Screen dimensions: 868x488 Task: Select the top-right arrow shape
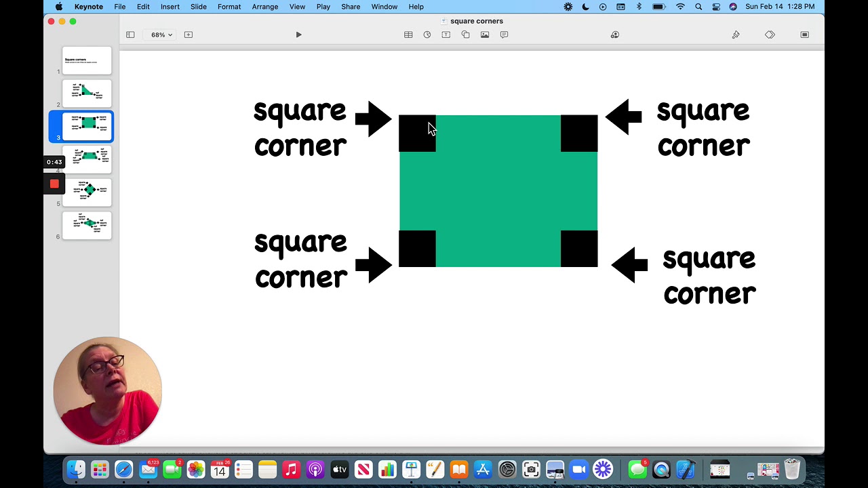tap(624, 117)
